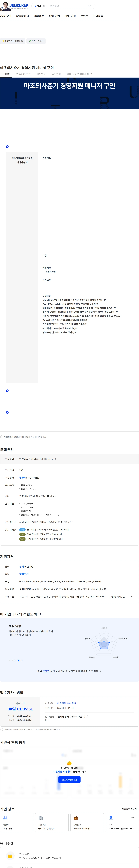
Task: Click the 산업(업종) briefcase icon
Action: click(x=76, y=818)
